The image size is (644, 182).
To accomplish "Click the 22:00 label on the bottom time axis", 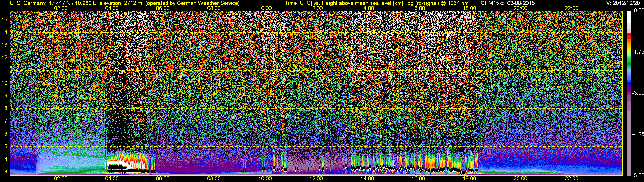I will [x=571, y=179].
